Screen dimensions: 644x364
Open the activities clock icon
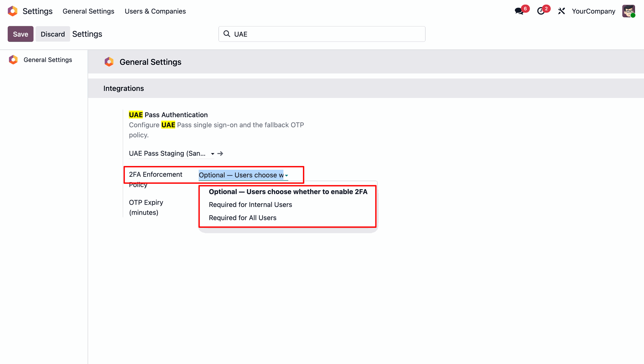coord(541,11)
